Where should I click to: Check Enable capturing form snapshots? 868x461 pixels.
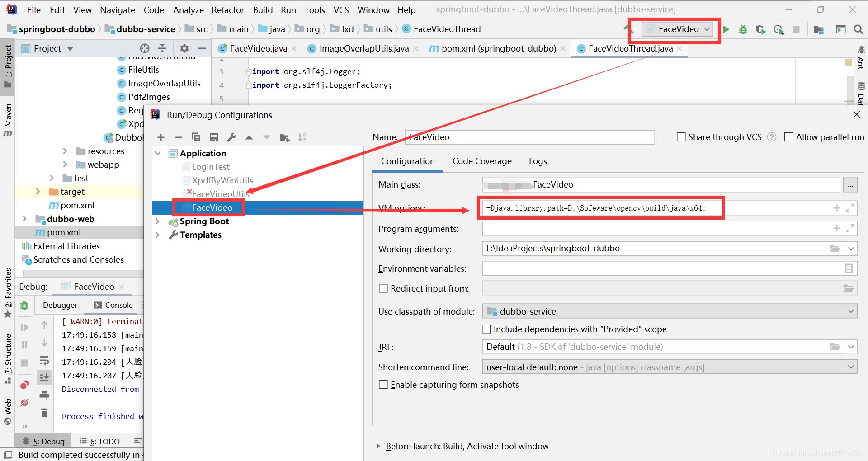(x=383, y=385)
